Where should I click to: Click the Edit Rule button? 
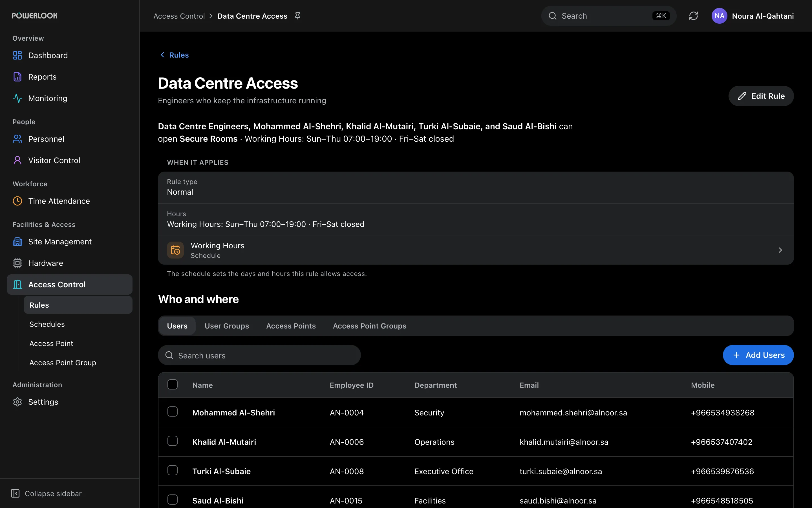pos(761,96)
